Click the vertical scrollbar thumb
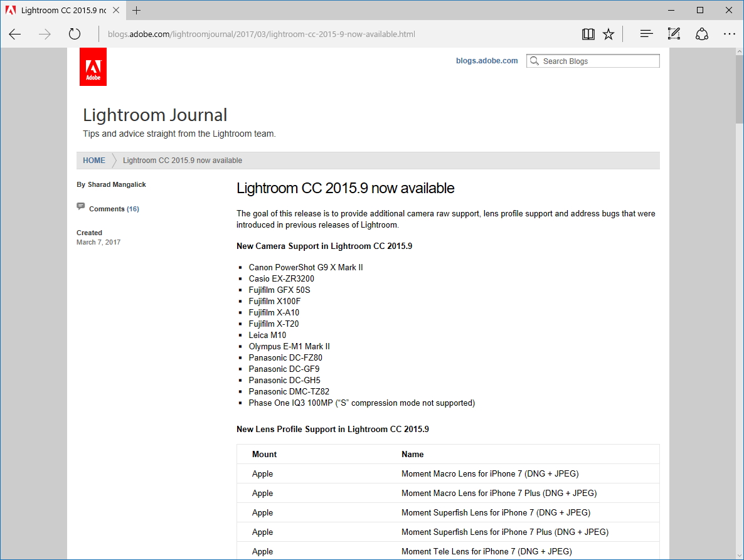This screenshot has height=560, width=744. pyautogui.click(x=739, y=89)
